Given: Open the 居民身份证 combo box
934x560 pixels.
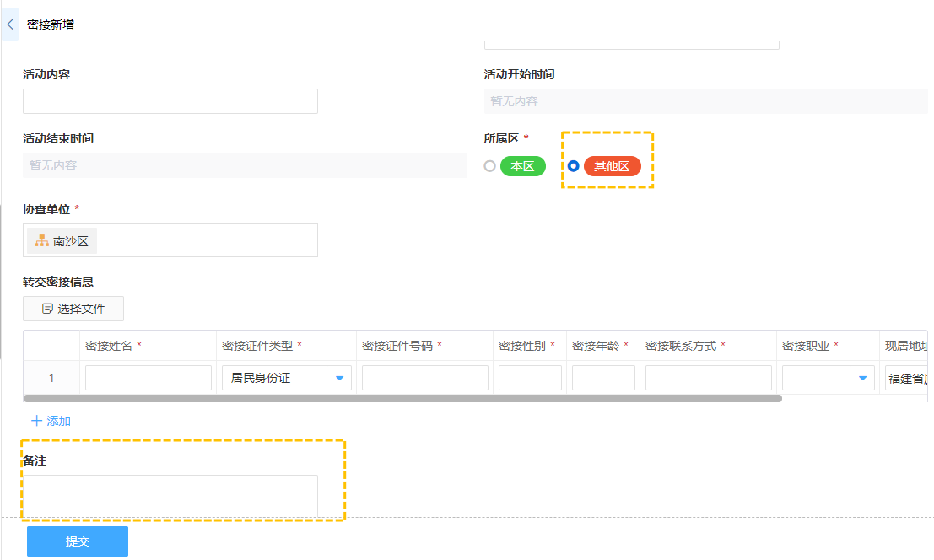Looking at the screenshot, I should tap(274, 378).
